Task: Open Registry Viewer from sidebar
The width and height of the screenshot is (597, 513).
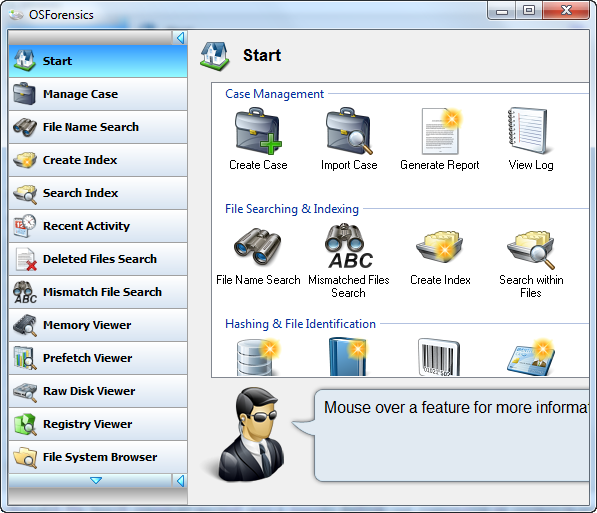Action: click(x=98, y=424)
